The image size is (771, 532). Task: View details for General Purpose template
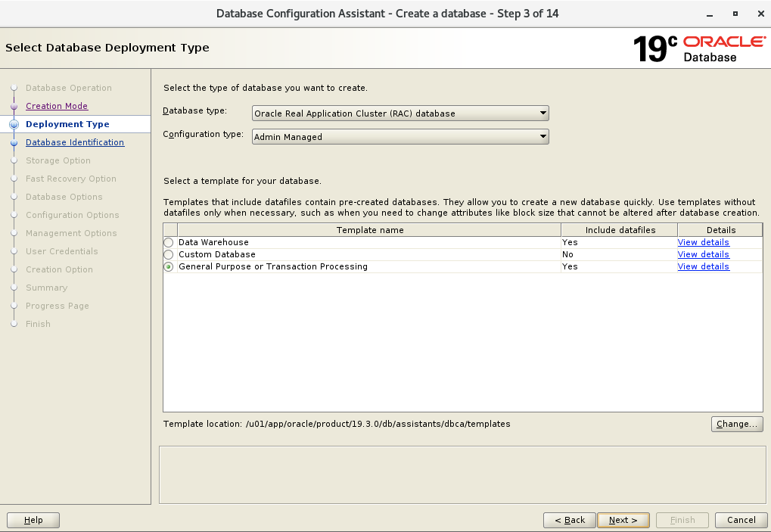point(703,266)
